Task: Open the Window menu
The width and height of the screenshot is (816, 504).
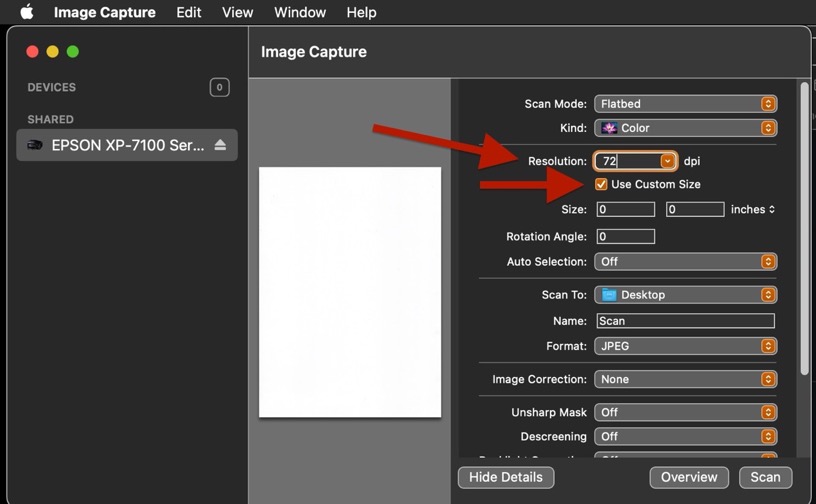Action: click(x=300, y=12)
